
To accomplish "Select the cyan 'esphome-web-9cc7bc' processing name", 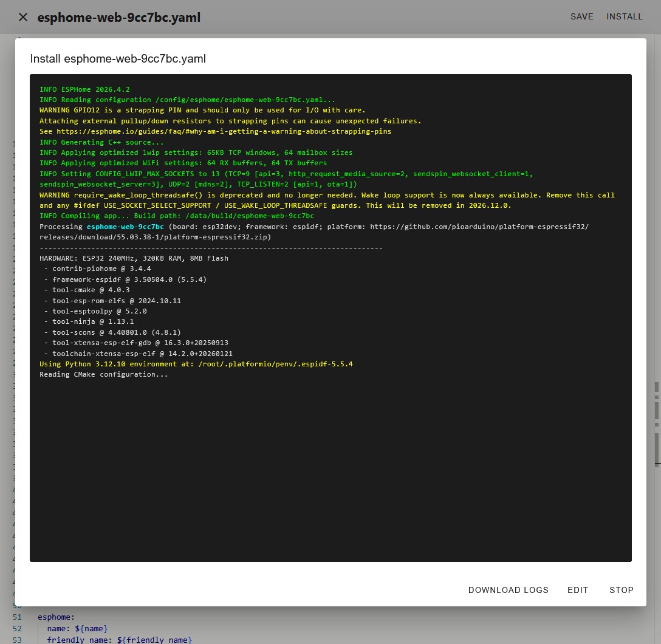I will click(125, 227).
